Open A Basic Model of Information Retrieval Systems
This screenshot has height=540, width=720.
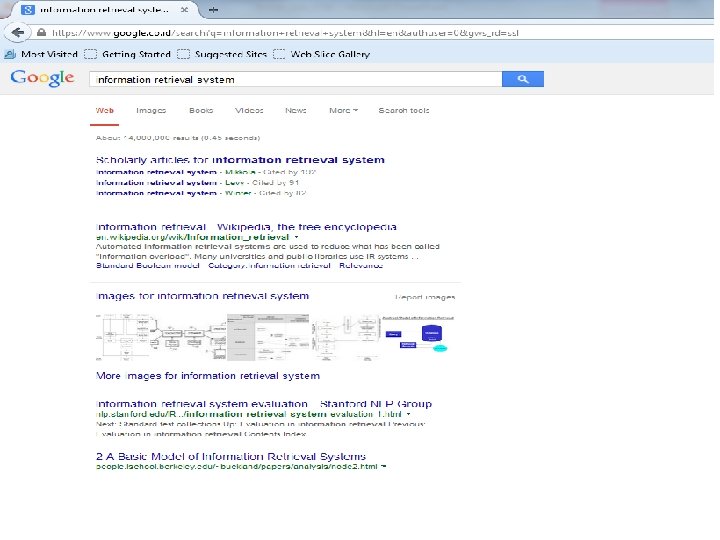pos(231,456)
